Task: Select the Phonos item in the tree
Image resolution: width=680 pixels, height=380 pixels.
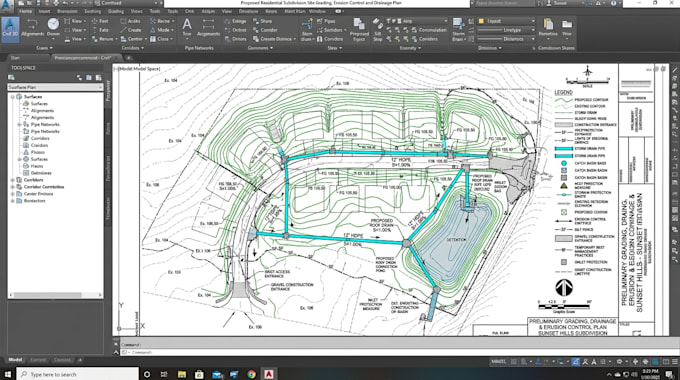Action: tap(37, 152)
